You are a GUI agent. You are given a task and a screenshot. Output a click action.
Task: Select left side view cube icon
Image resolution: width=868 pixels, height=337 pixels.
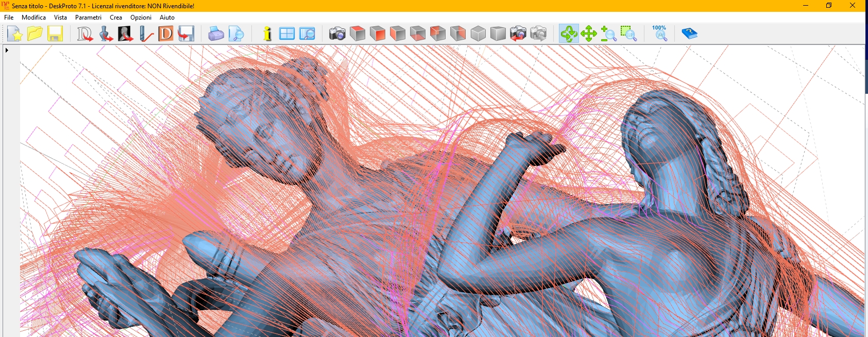[x=458, y=34]
